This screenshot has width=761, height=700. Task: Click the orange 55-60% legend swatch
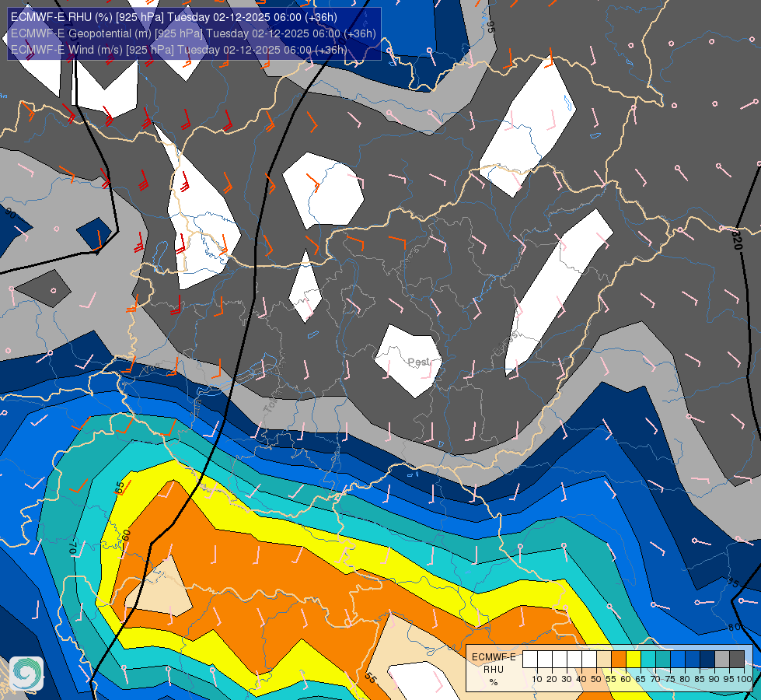[x=619, y=660]
